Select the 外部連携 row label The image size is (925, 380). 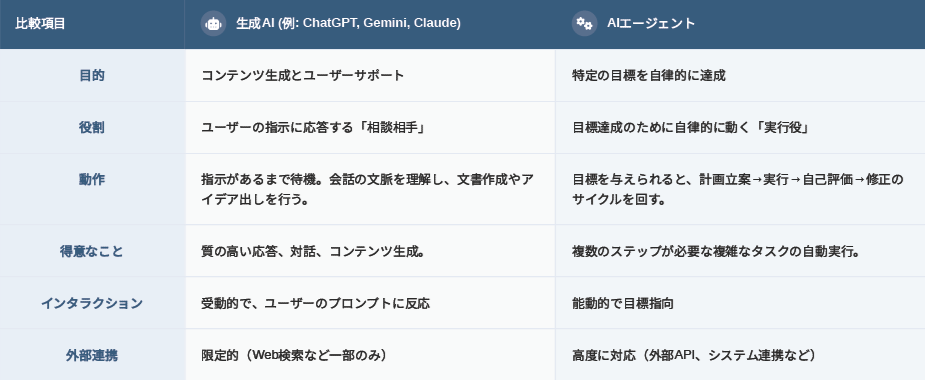coord(92,355)
